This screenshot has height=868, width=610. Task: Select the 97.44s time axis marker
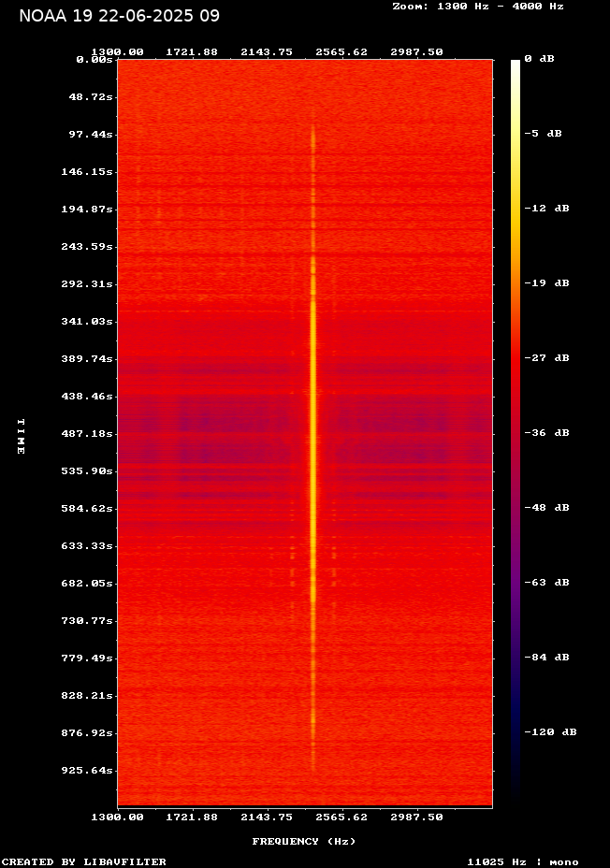coord(91,134)
